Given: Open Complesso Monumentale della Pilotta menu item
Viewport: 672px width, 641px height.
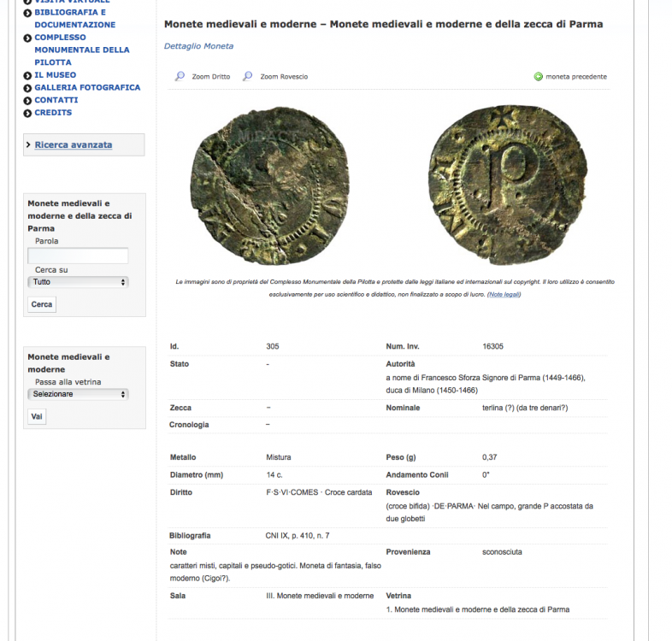Looking at the screenshot, I should (81, 50).
